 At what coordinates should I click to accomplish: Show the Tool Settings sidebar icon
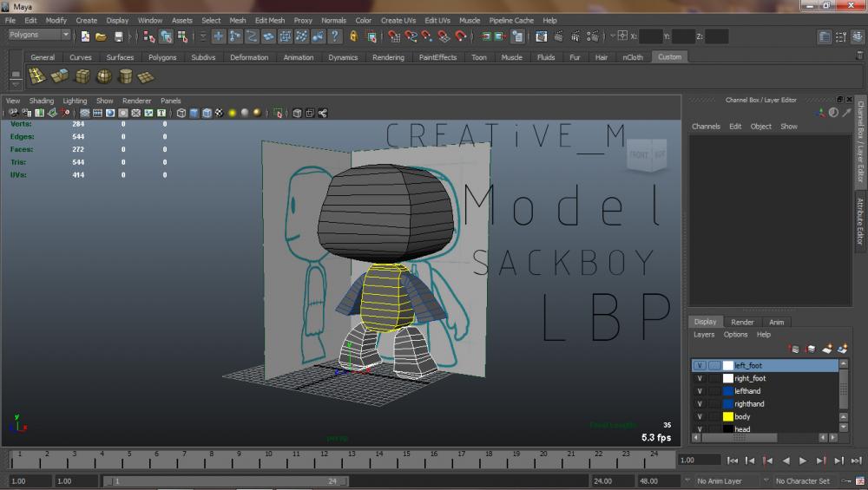coord(841,37)
